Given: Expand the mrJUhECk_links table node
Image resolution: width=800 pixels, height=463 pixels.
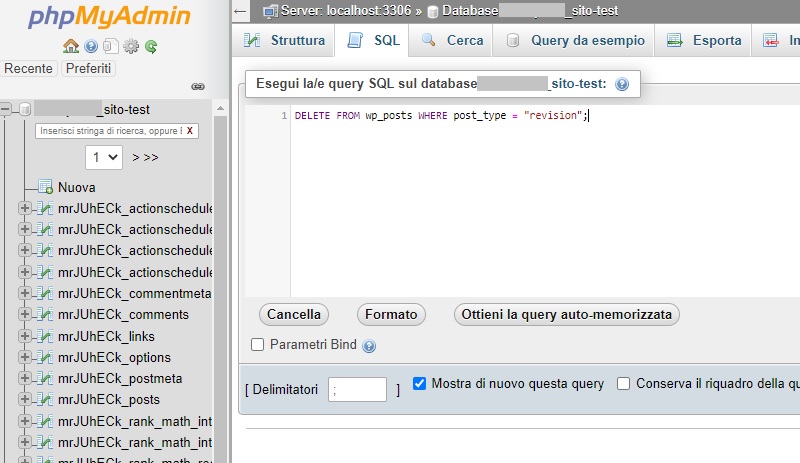Looking at the screenshot, I should pos(24,335).
